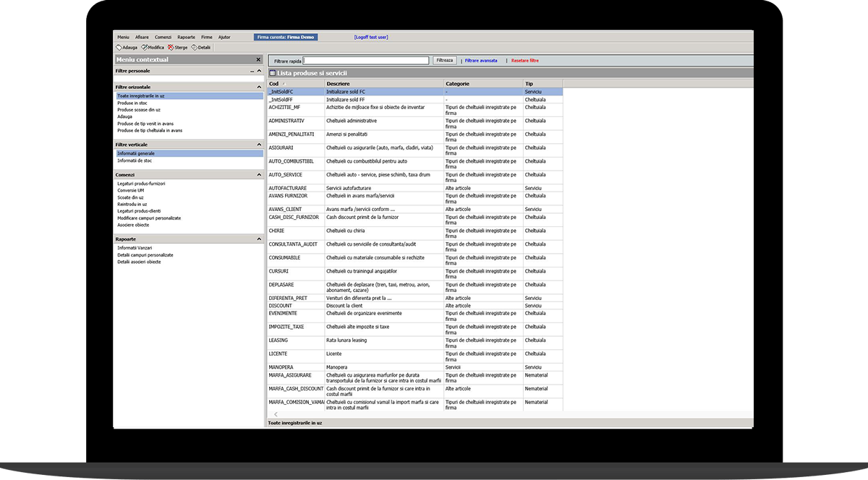The height and width of the screenshot is (480, 868).
Task: Collapse the Comenzi section
Action: [x=259, y=175]
